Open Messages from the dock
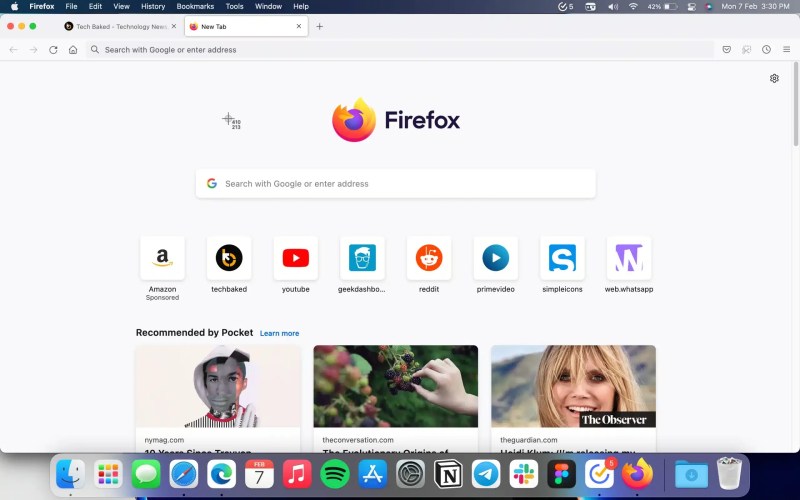The width and height of the screenshot is (800, 500). point(146,474)
